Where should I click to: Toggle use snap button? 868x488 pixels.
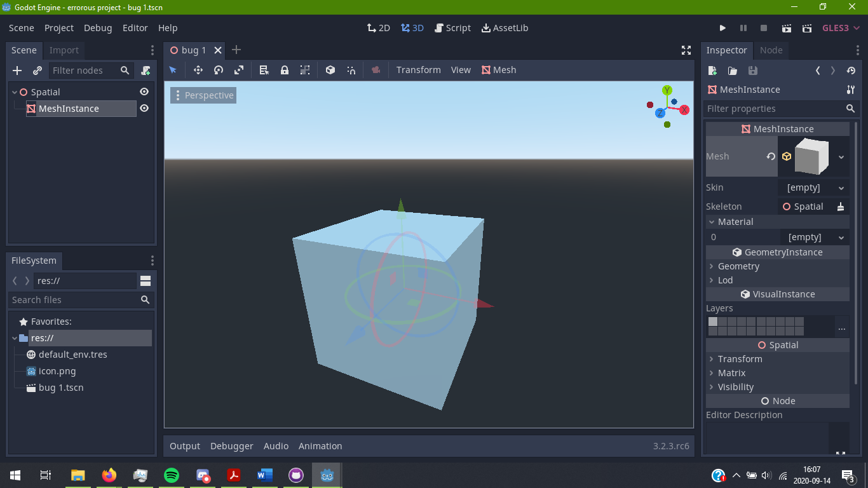pyautogui.click(x=351, y=70)
